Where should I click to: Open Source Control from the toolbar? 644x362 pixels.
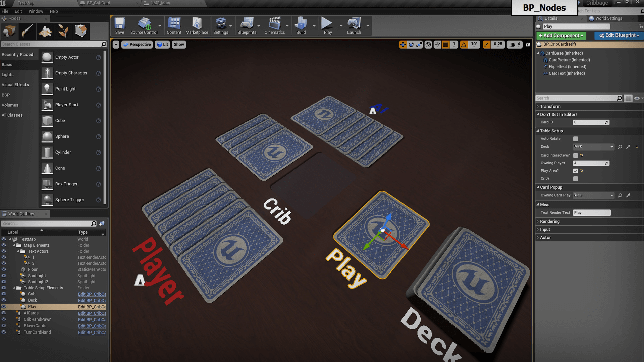click(x=144, y=26)
